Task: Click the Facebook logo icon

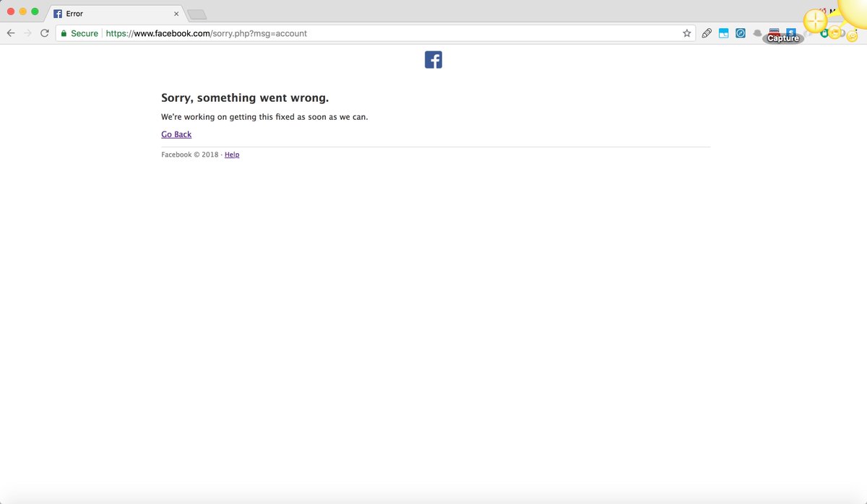Action: (433, 60)
